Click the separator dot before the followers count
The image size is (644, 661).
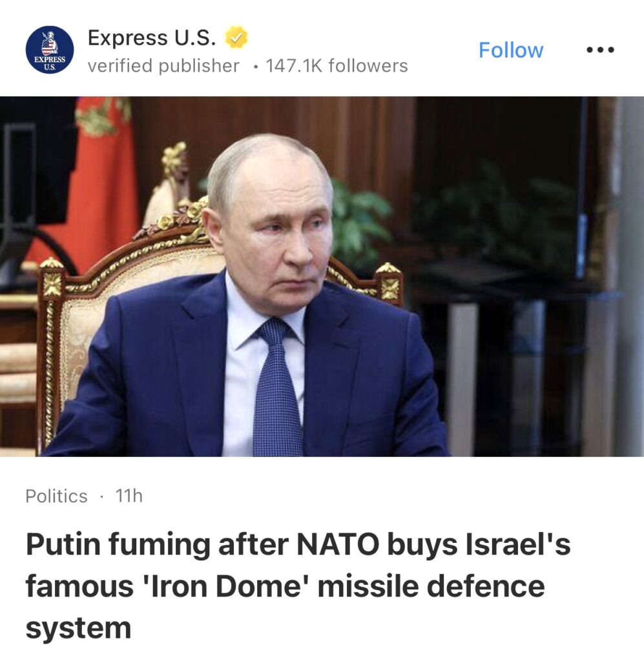[254, 66]
